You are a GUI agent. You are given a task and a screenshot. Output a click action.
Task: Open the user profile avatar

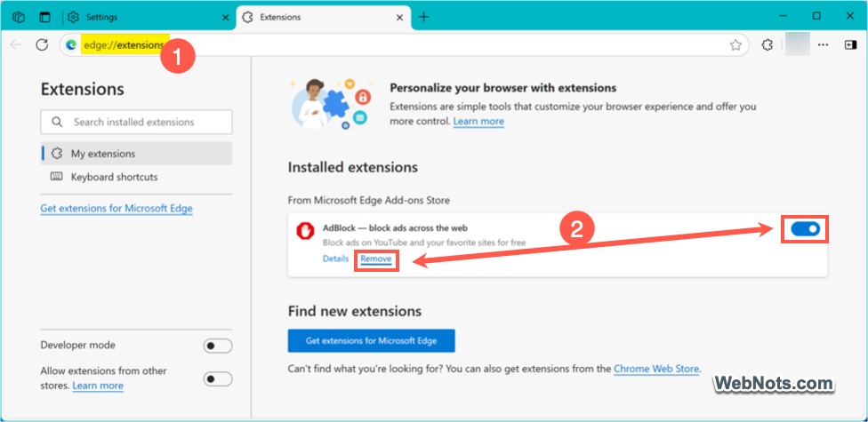pos(797,44)
